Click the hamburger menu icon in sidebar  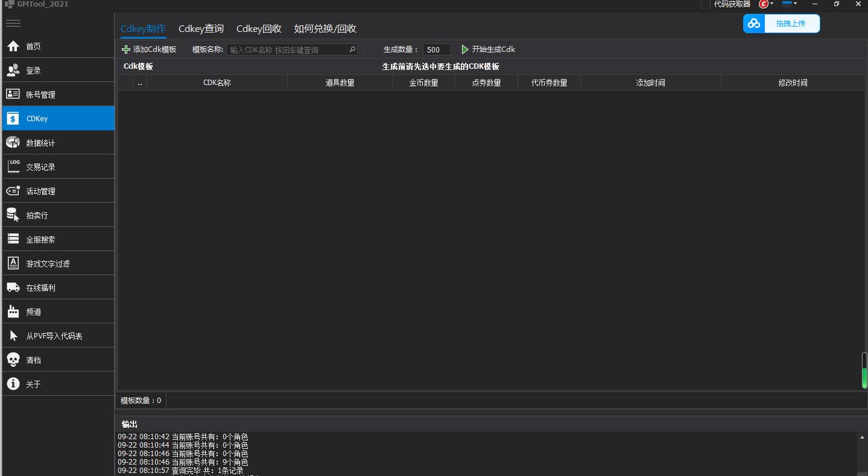point(13,24)
